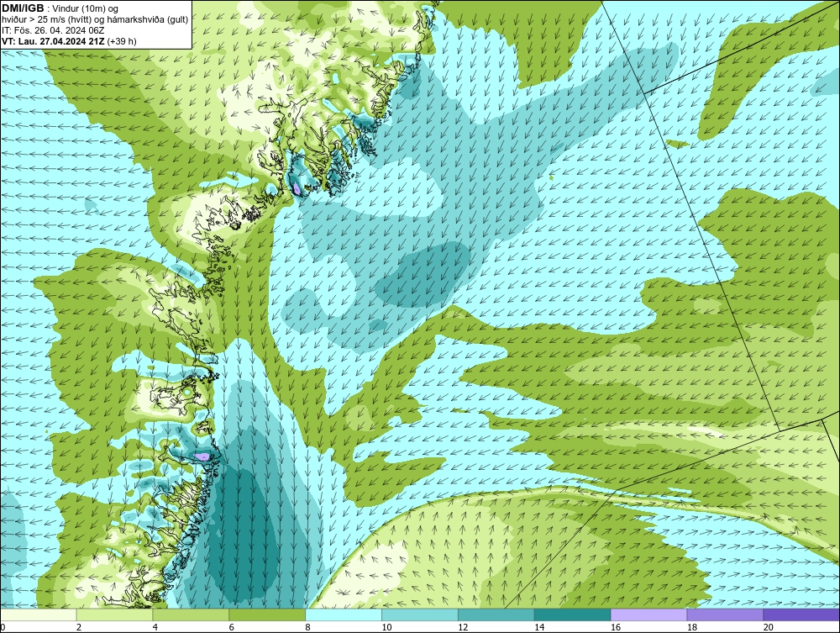Click the legend scale label '12'
Screen dimensions: 840x633
[x=463, y=627]
